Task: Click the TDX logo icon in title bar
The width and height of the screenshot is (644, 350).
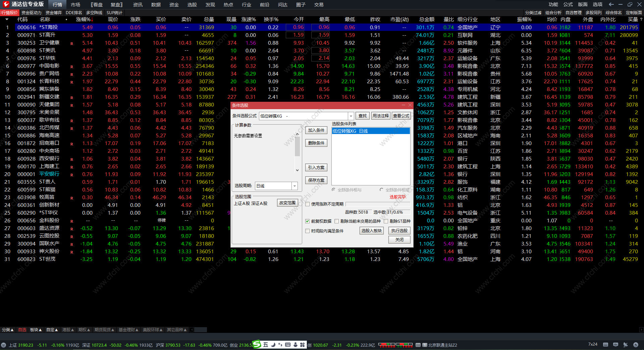Action: [x=6, y=4]
